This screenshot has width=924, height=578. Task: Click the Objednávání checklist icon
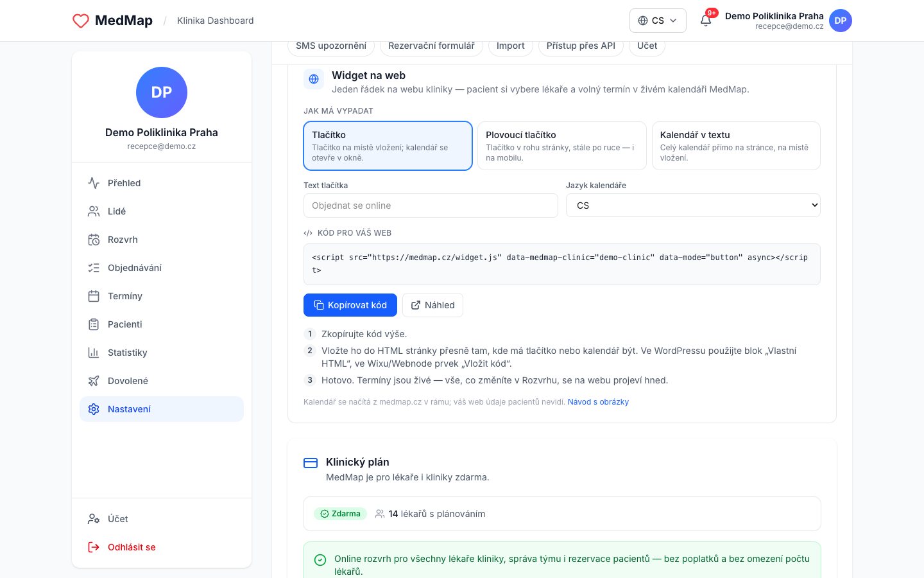[x=94, y=268]
